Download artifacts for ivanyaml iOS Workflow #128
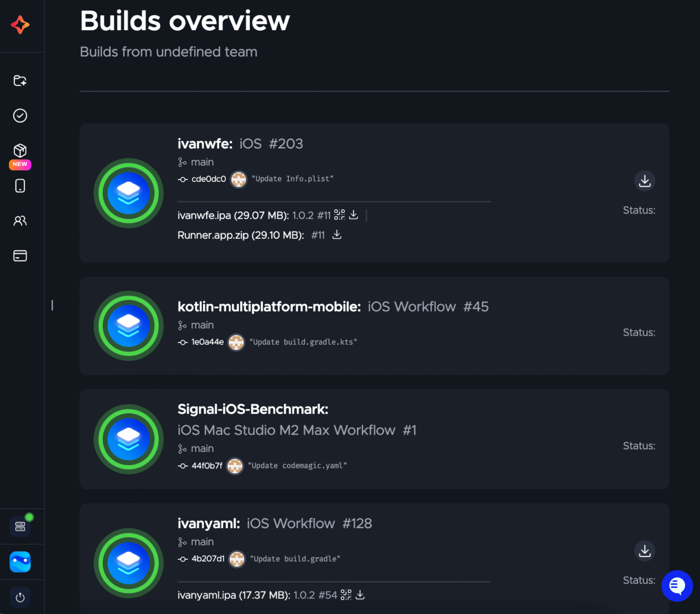The image size is (700, 614). (x=645, y=551)
